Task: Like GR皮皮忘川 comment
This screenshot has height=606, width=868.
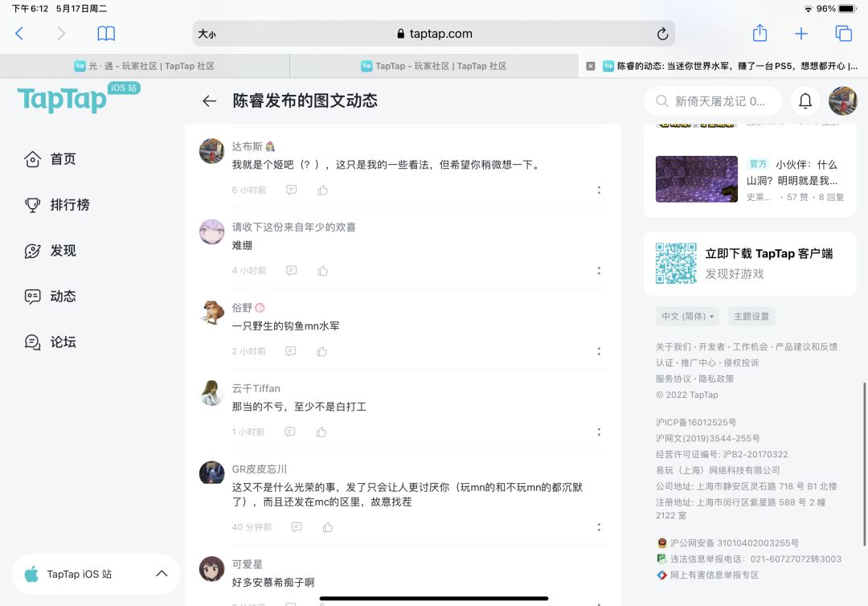Action: pyautogui.click(x=328, y=527)
